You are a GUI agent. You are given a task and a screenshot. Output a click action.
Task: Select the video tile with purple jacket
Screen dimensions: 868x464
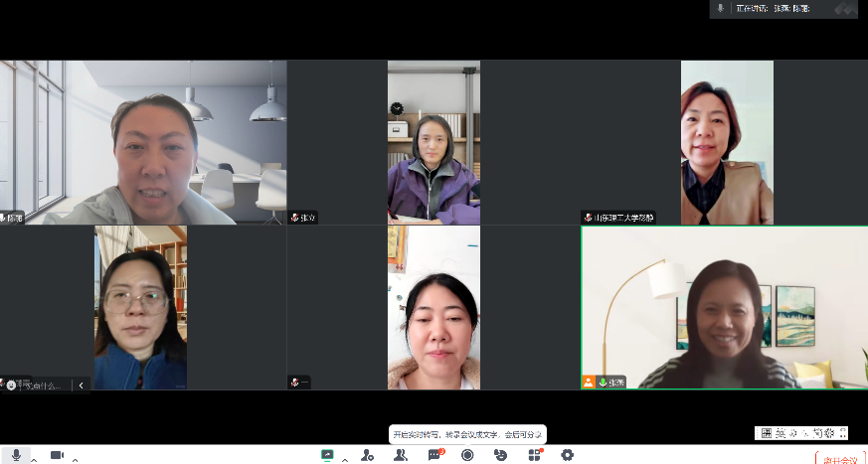click(x=434, y=142)
